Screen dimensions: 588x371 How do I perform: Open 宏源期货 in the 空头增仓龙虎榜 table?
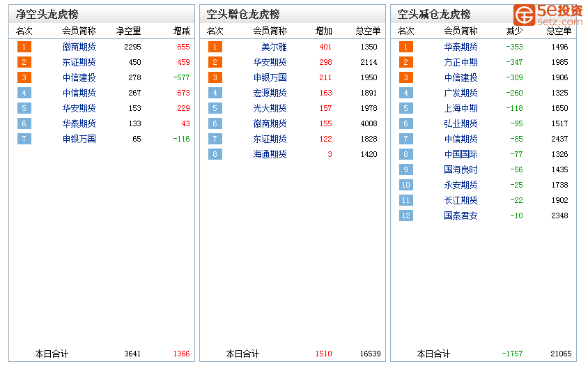(270, 93)
